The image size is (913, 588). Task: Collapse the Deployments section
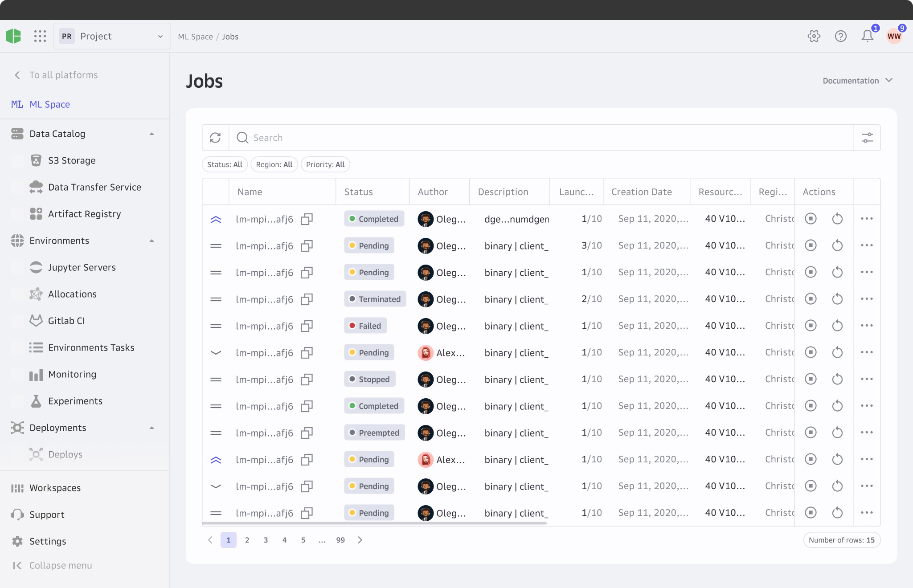tap(151, 428)
